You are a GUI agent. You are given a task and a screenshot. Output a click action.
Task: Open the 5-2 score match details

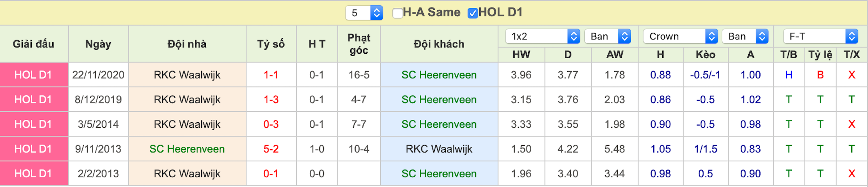[x=271, y=149]
